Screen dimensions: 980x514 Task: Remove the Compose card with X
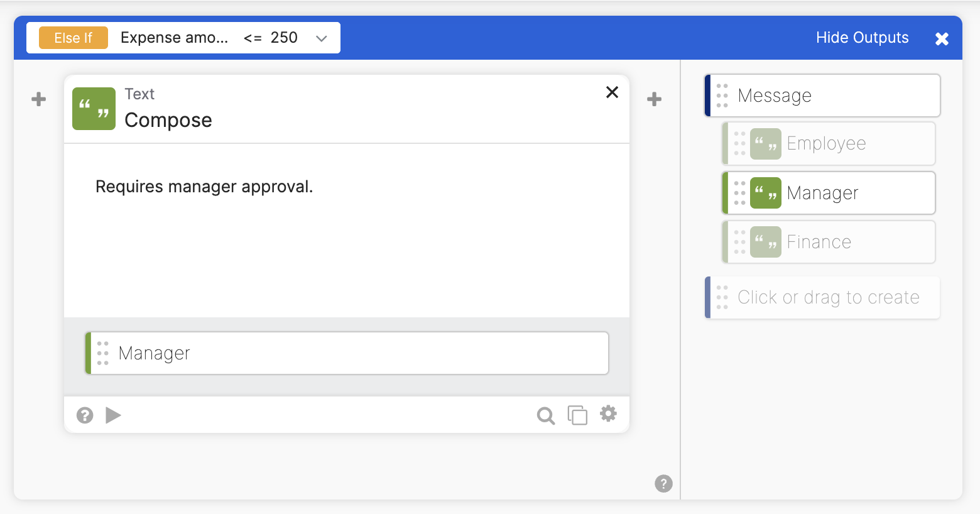[612, 92]
